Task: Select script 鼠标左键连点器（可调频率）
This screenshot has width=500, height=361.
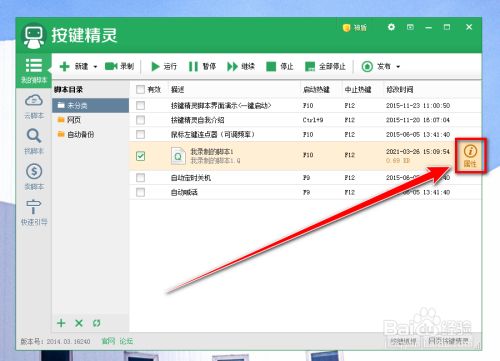Action: [x=213, y=134]
